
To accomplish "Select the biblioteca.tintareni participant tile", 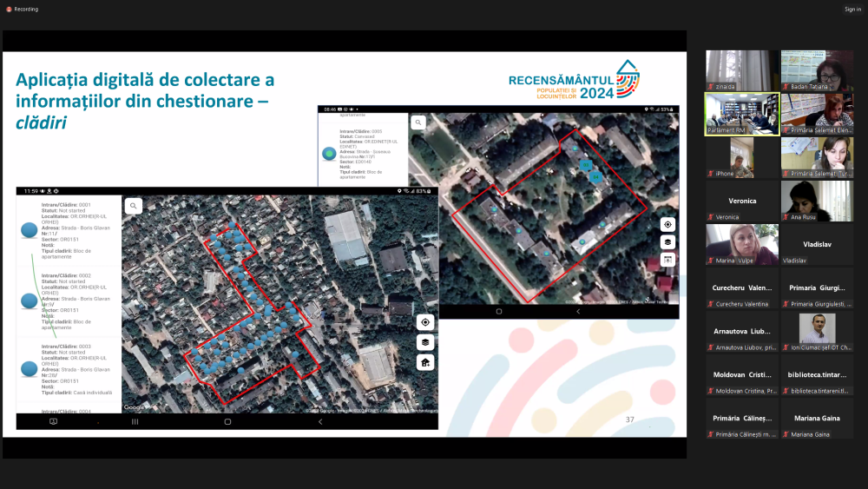I will [817, 375].
